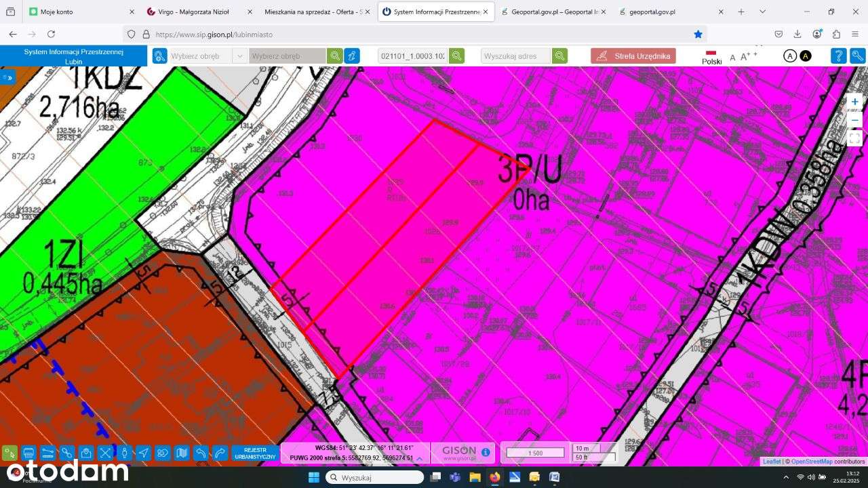This screenshot has width=868, height=488.
Task: Set the default font size 'A'
Action: 732,58
